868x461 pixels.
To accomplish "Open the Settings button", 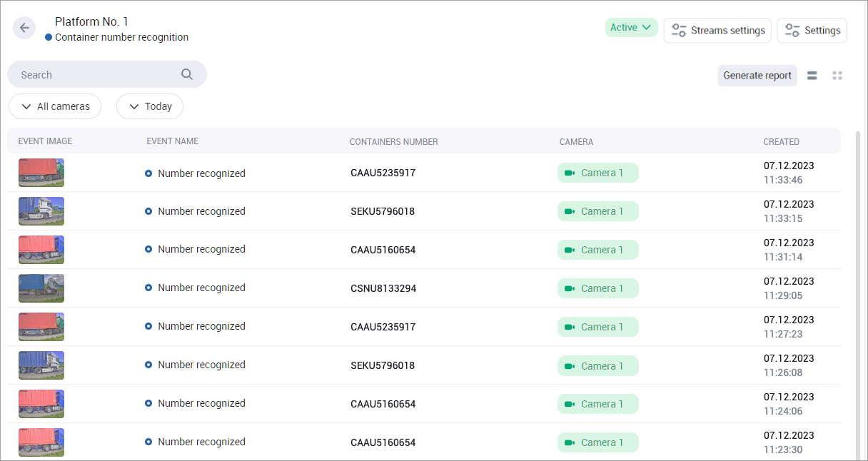I will [812, 31].
